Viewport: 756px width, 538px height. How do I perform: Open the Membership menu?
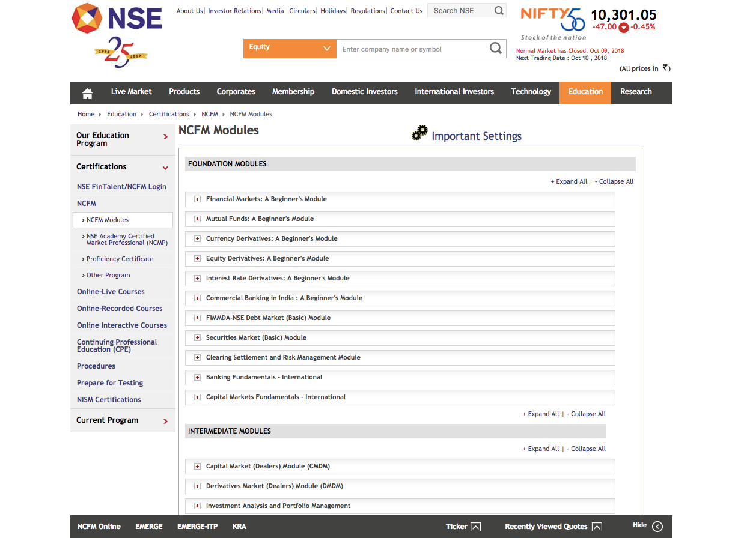pyautogui.click(x=293, y=92)
